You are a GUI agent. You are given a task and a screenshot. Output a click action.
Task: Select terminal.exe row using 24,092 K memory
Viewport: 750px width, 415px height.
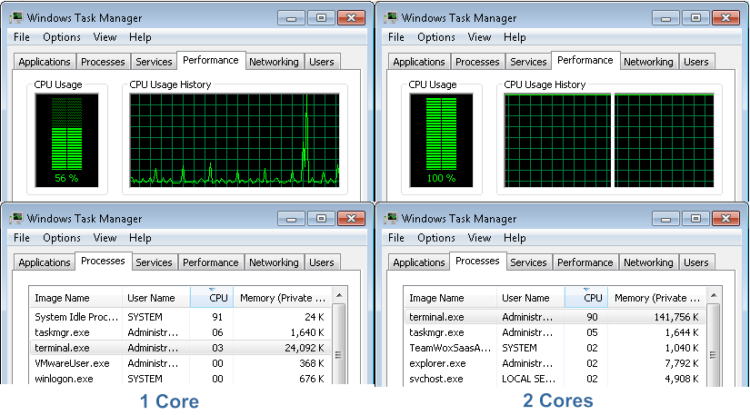point(181,348)
